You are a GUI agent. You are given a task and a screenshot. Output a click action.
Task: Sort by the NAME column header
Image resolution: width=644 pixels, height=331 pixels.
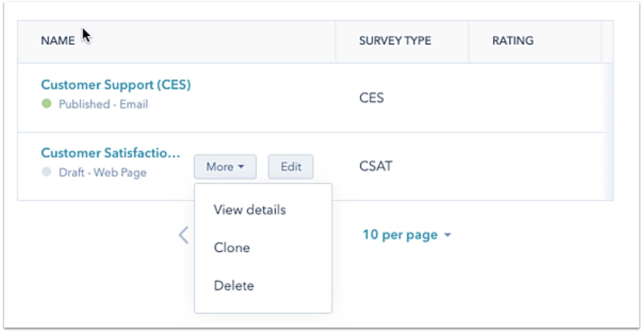(58, 41)
